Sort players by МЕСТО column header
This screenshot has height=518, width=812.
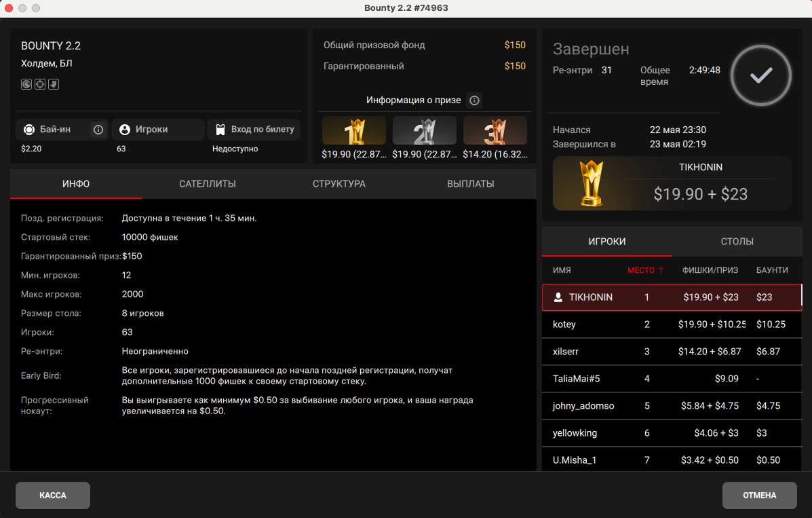645,270
